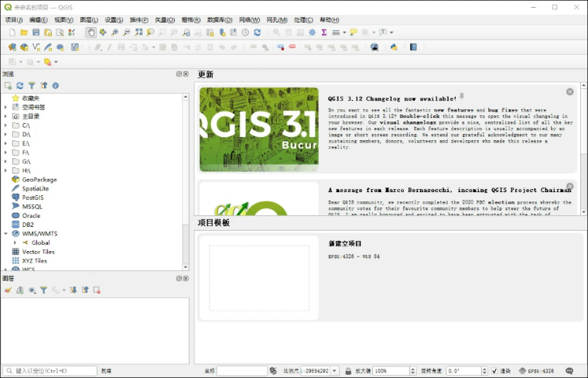
Task: Select GeoPackage in the Browser tree
Action: click(x=39, y=180)
